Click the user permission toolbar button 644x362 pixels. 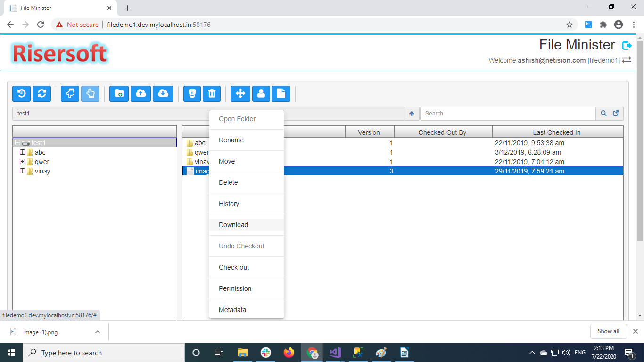point(261,94)
